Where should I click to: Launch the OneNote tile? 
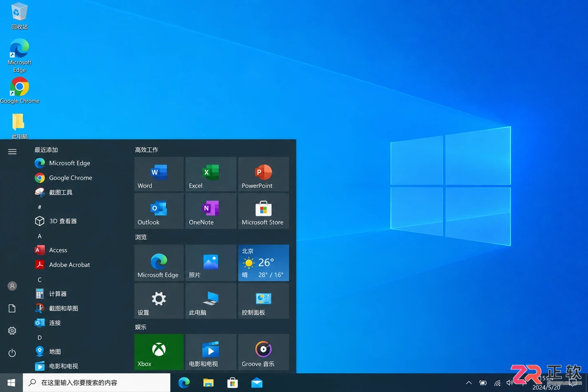pos(211,211)
